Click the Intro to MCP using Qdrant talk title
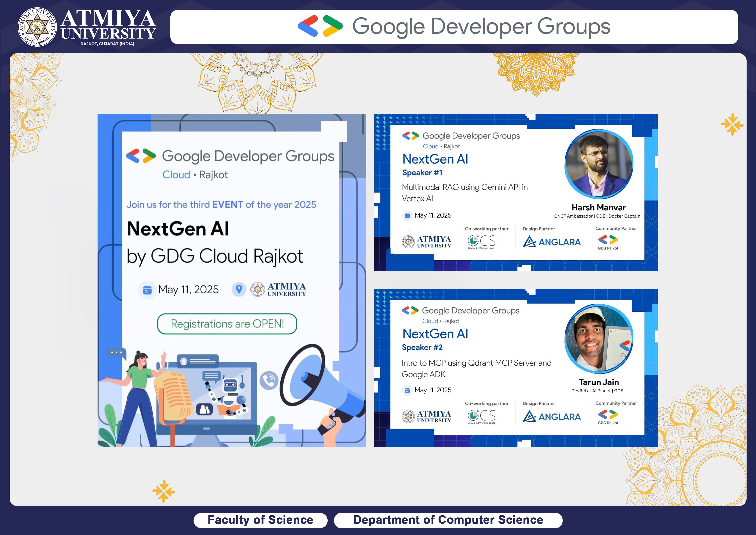This screenshot has width=756, height=535. click(477, 369)
